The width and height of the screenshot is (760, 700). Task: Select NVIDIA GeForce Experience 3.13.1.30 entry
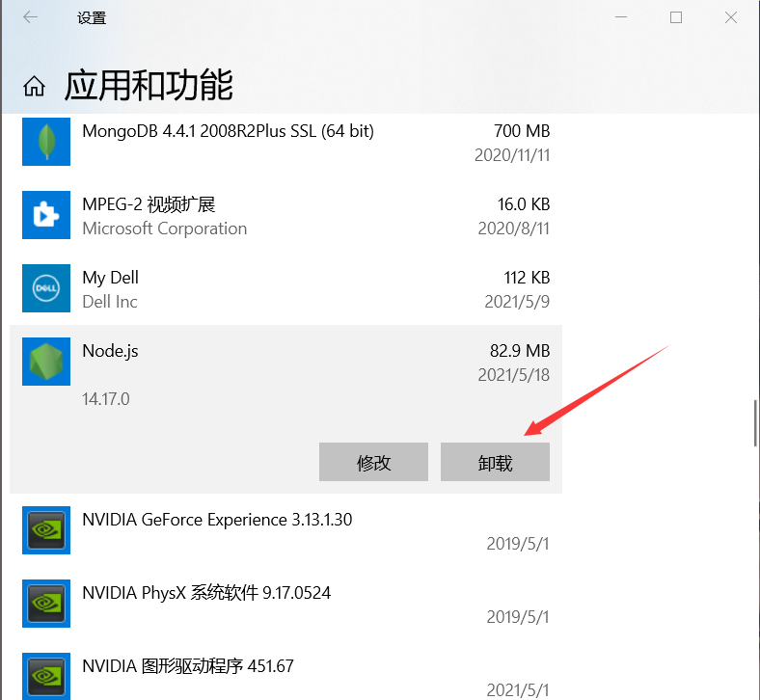point(217,520)
